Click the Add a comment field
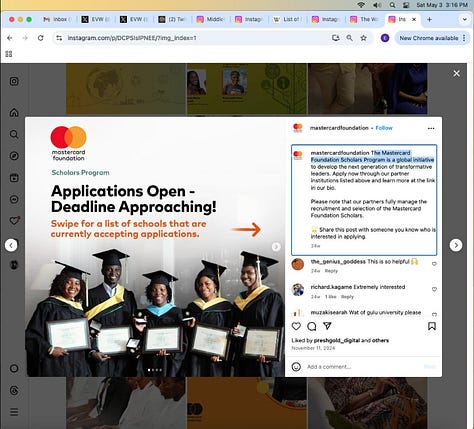Viewport: 474px width, 429px height. tap(362, 367)
